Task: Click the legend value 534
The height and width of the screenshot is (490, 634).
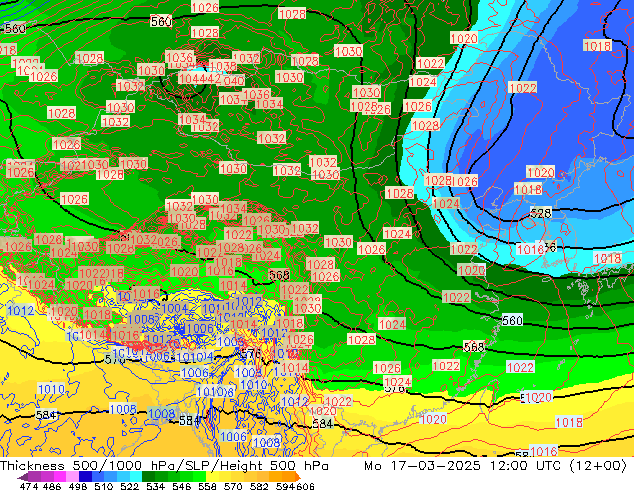Action: [x=155, y=486]
